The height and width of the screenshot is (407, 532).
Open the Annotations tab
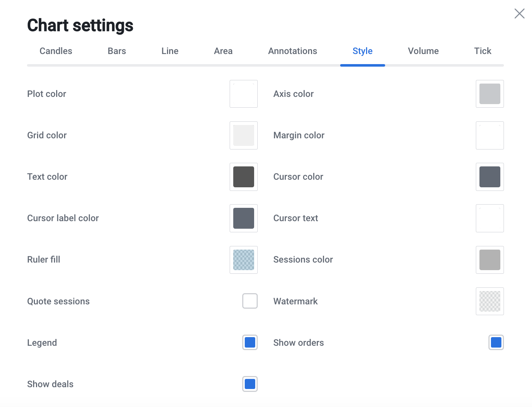pos(292,51)
